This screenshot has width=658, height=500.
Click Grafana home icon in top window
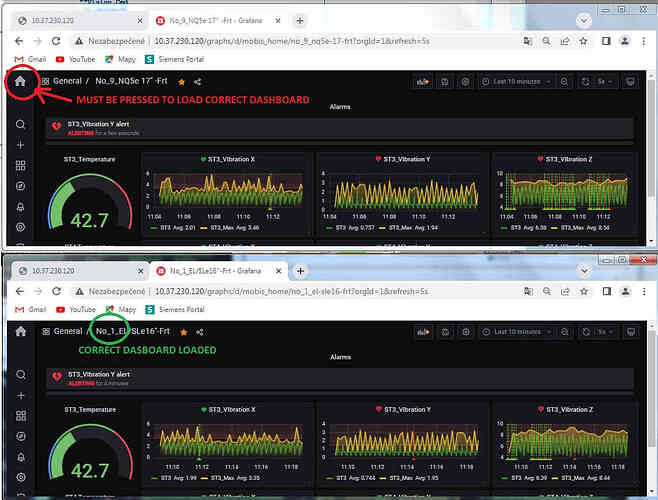coord(20,81)
